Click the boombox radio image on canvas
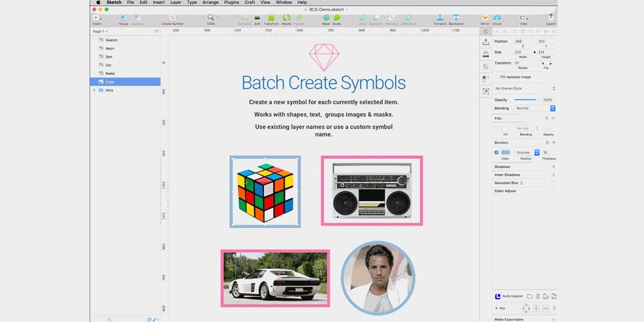This screenshot has height=322, width=644. click(372, 191)
